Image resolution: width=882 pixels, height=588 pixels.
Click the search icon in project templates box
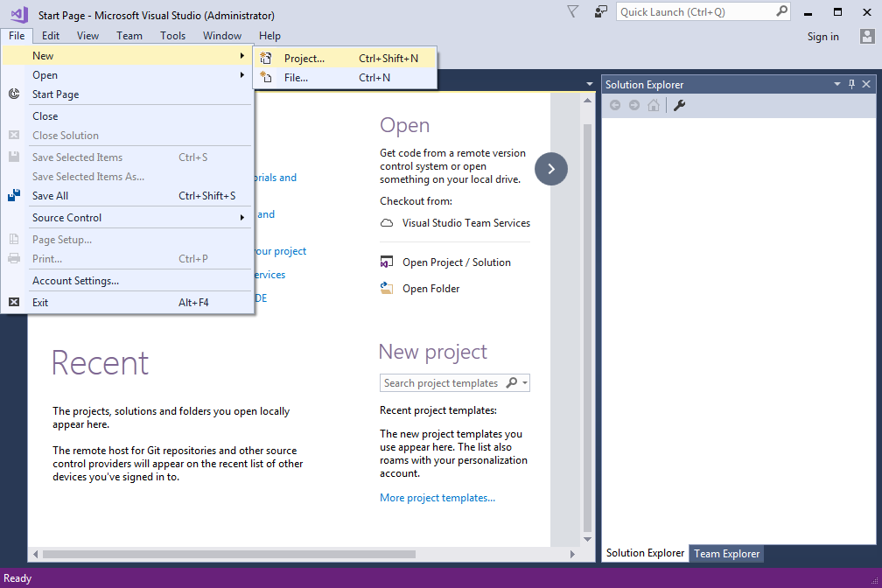[511, 382]
